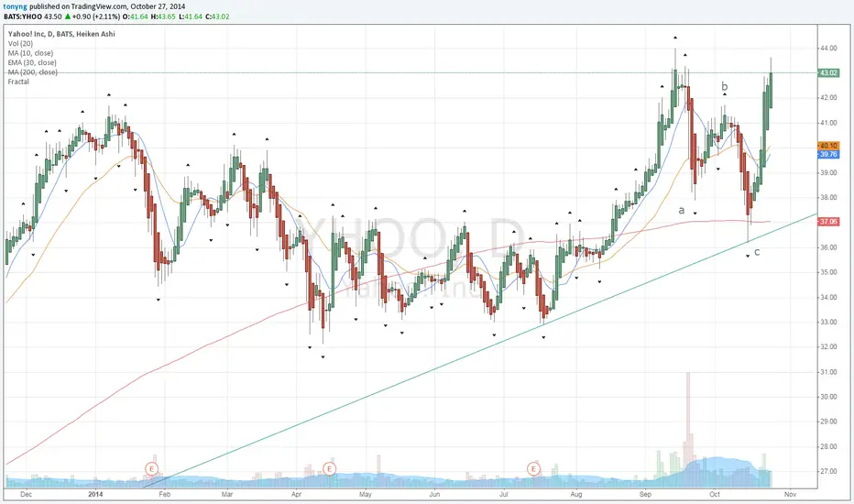
Task: Click the 'Aug' date axis label
Action: pyautogui.click(x=576, y=495)
